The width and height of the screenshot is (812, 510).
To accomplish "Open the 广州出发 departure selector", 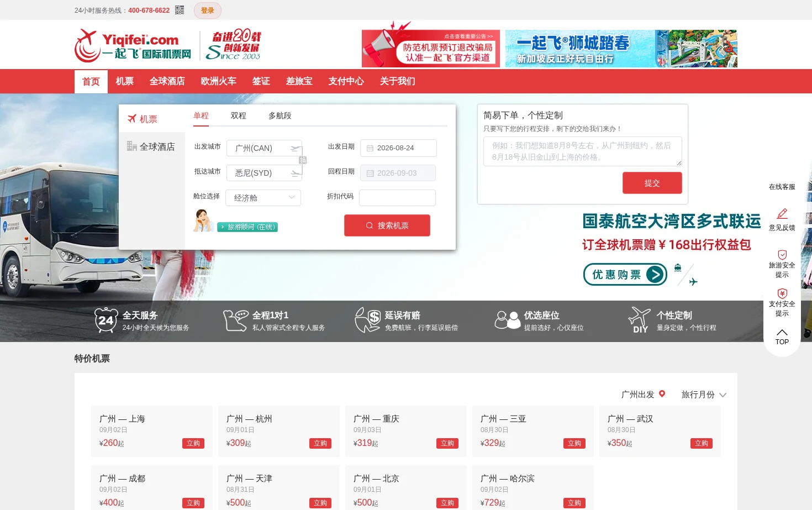I will (x=643, y=395).
